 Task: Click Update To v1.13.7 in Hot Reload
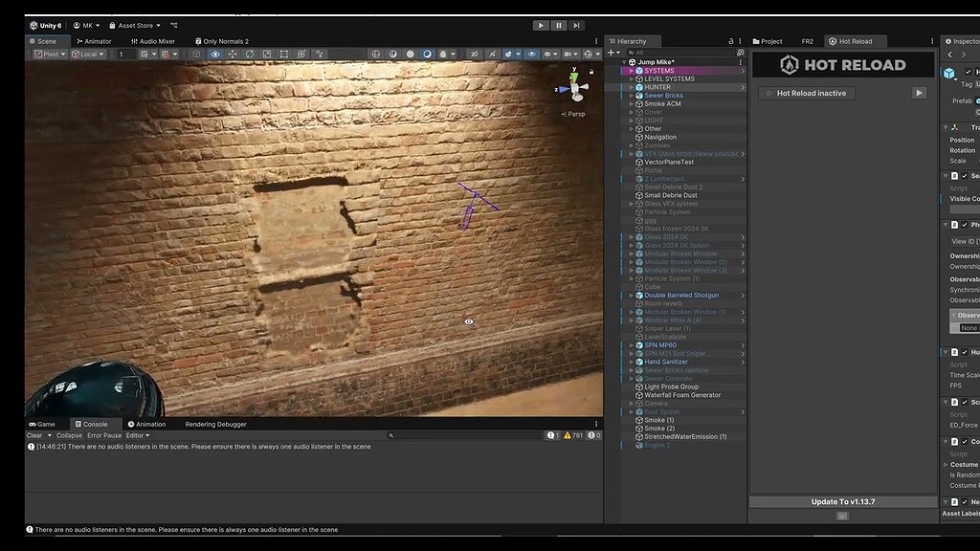[841, 500]
